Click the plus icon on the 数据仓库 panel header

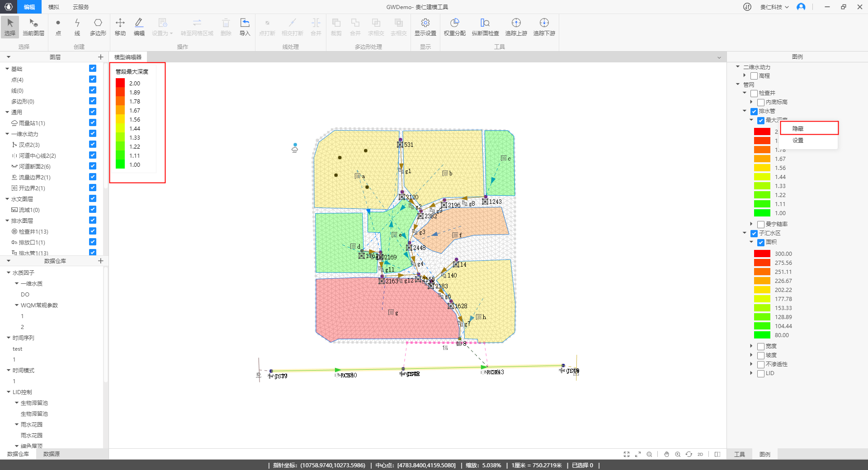click(x=101, y=261)
